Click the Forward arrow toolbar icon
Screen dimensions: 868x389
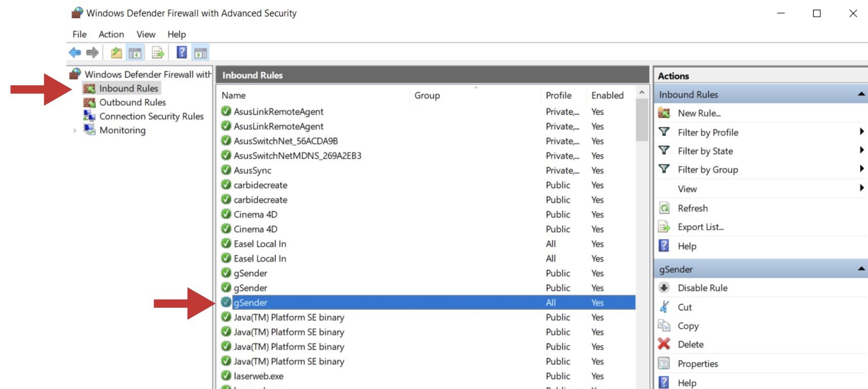[x=92, y=52]
